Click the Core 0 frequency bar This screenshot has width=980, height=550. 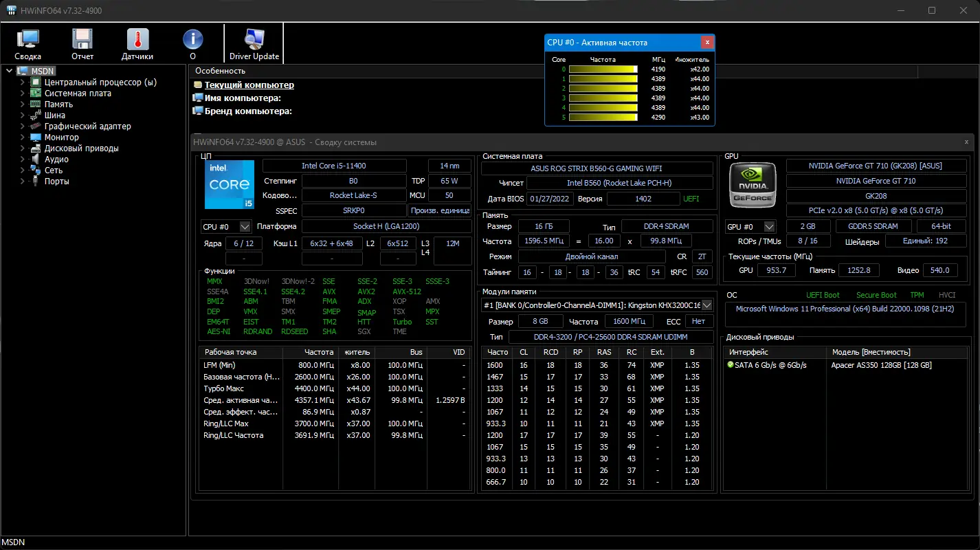pyautogui.click(x=603, y=69)
